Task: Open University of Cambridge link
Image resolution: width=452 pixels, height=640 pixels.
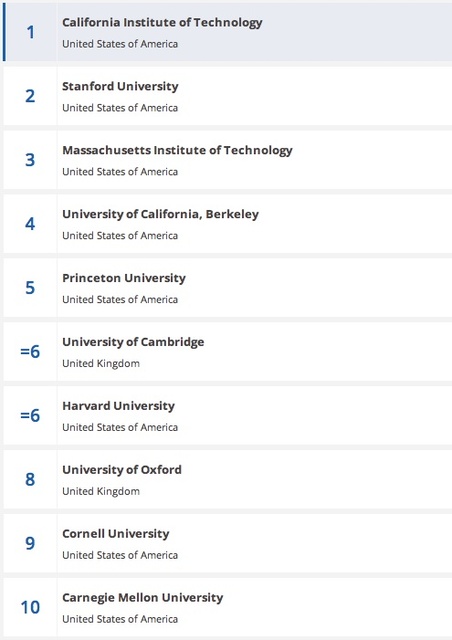Action: (x=133, y=342)
